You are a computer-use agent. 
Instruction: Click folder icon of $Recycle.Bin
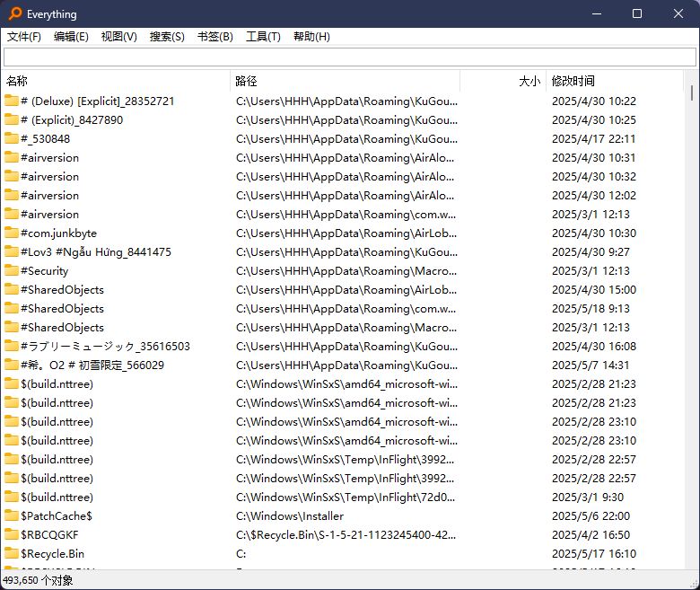point(11,553)
